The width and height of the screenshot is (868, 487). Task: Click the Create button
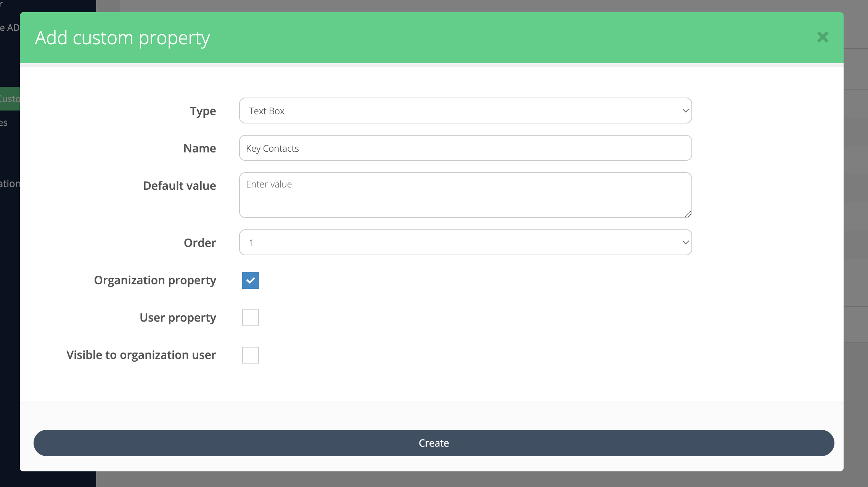434,443
